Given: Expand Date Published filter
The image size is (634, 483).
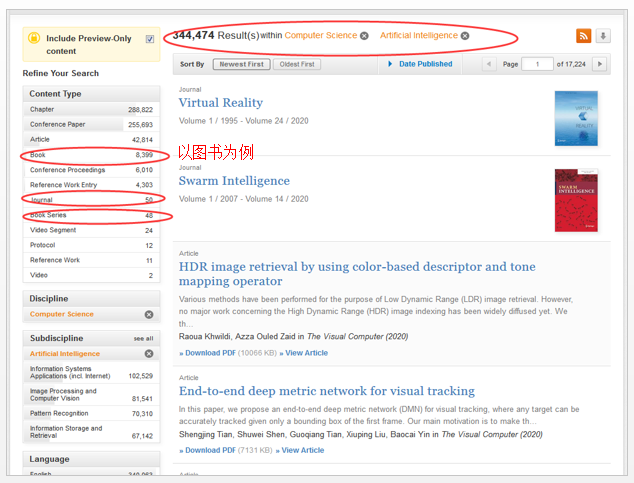Looking at the screenshot, I should click(421, 64).
